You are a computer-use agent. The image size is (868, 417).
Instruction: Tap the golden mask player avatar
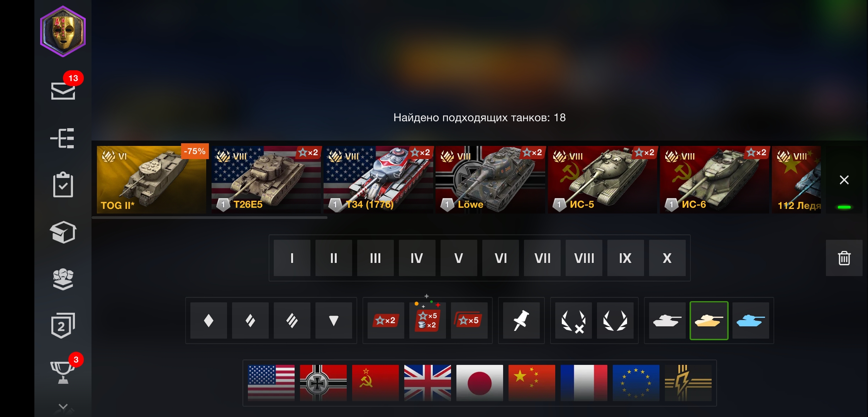coord(63,32)
